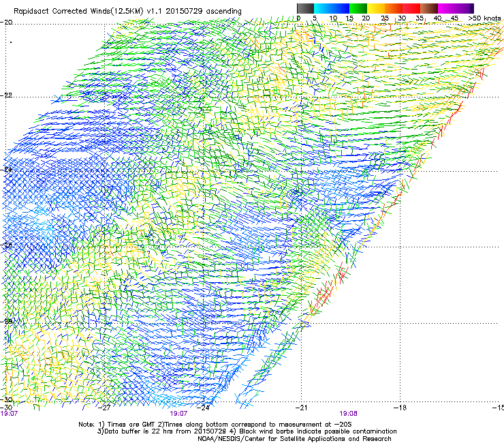Click the '>50 knots' legend label
The height and width of the screenshot is (443, 504).
pos(484,18)
